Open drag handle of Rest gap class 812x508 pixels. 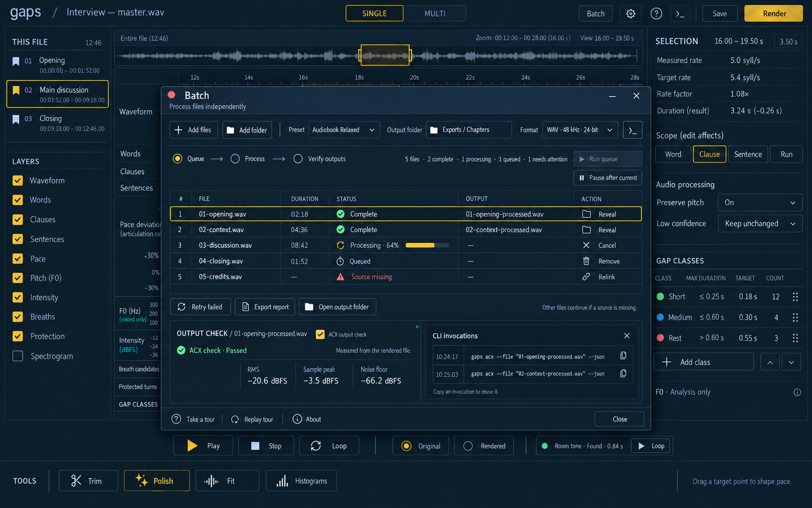(795, 338)
